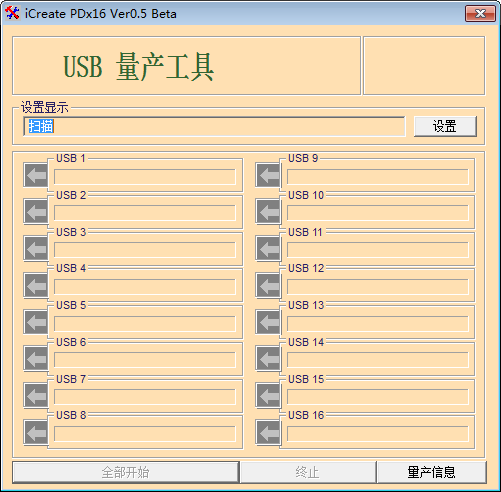The width and height of the screenshot is (501, 492).
Task: Click the iCreate app icon in title bar
Action: coord(12,13)
